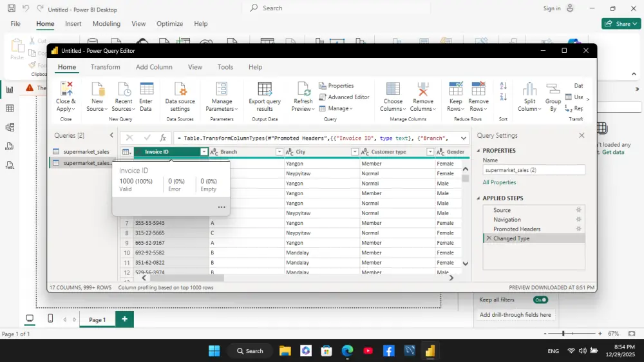Click the Recent Sources icon
Viewport: 644px width, 362px height.
[124, 89]
